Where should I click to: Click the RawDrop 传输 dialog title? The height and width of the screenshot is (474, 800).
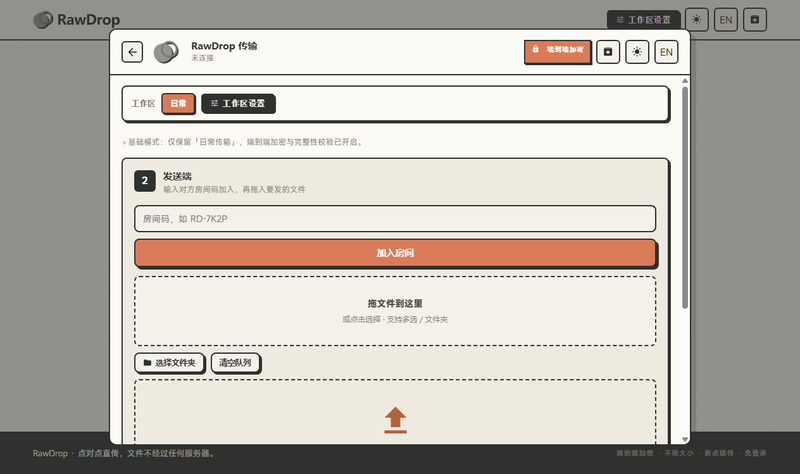224,46
